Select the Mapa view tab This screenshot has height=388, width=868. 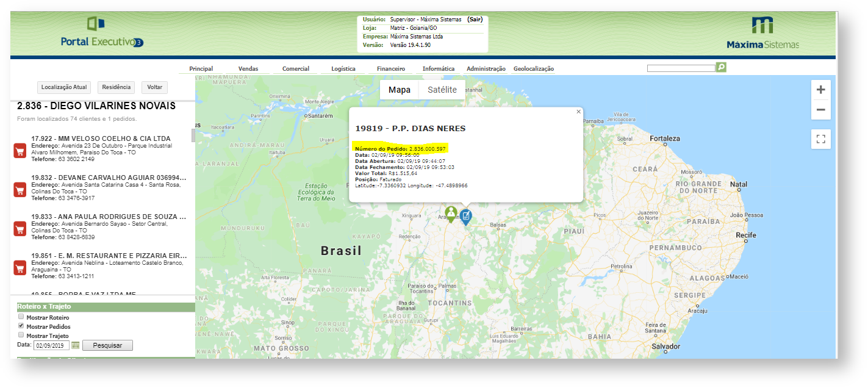400,90
